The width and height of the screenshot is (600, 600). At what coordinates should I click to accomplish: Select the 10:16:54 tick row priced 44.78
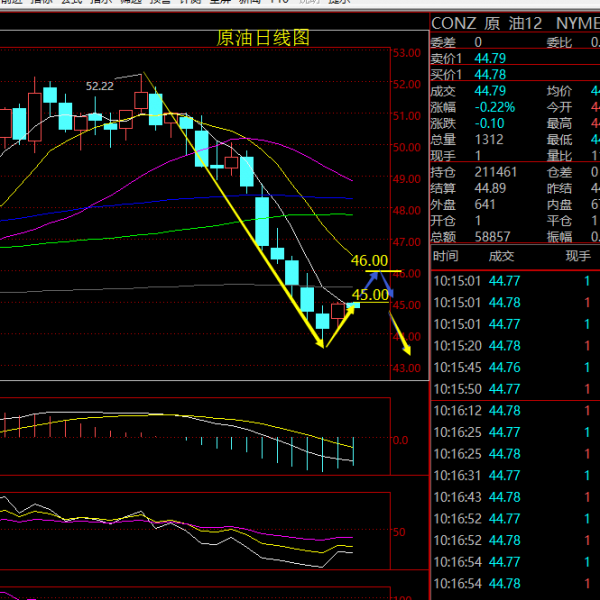515,584
